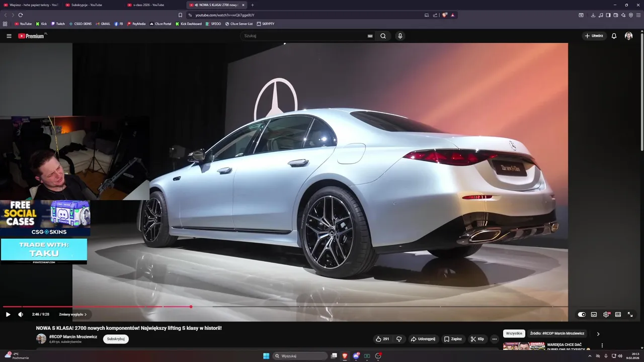644x362 pixels.
Task: Click 'Udostępnij' share button
Action: (423, 339)
